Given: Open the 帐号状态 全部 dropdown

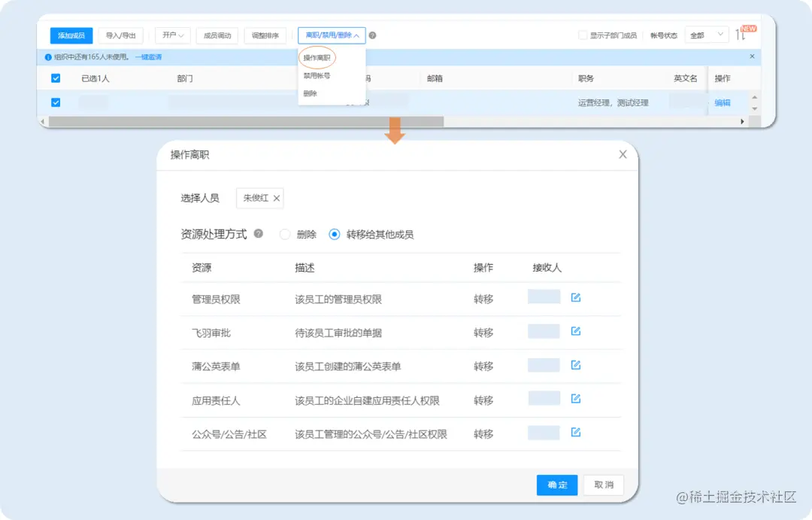Looking at the screenshot, I should (706, 35).
